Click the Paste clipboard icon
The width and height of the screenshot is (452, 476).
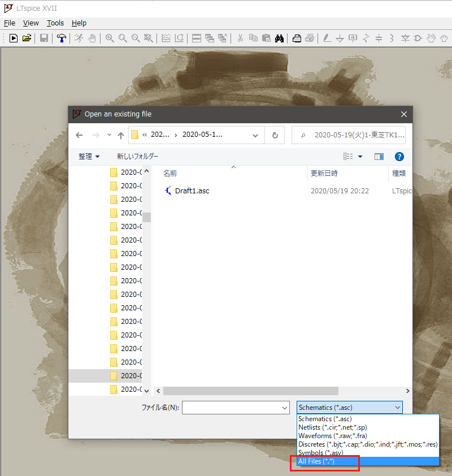click(266, 38)
